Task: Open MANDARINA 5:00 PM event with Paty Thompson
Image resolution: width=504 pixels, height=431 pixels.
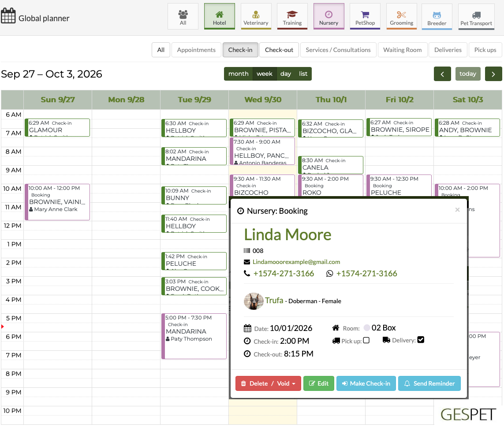Action: pyautogui.click(x=194, y=336)
